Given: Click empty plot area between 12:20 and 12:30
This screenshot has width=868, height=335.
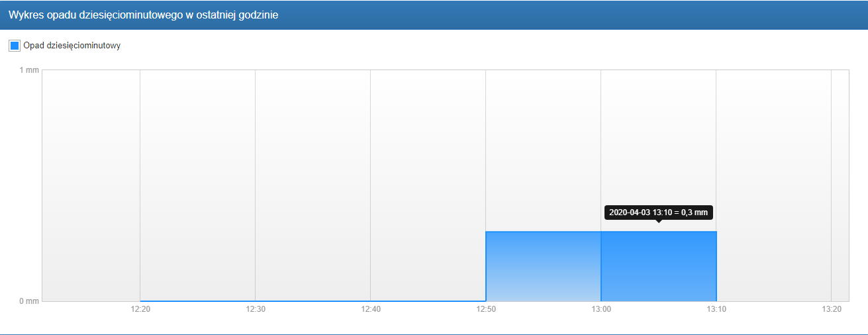Looking at the screenshot, I should (197, 185).
